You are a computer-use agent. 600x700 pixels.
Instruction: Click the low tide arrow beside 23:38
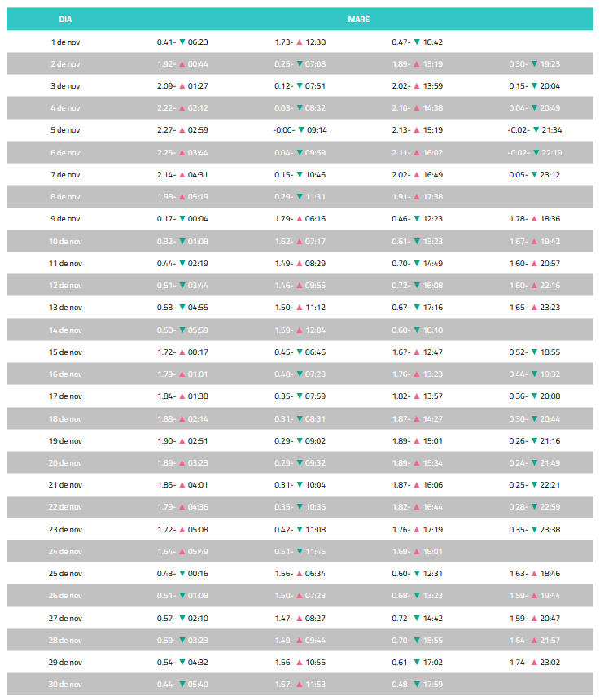[534, 530]
